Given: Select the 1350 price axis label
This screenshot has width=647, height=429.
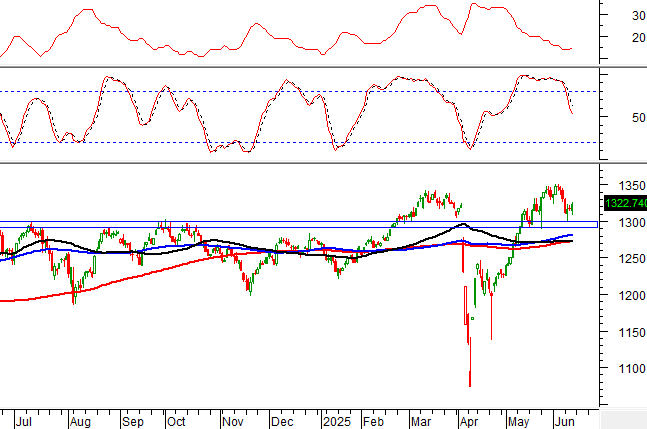Looking at the screenshot, I should click(x=632, y=186).
